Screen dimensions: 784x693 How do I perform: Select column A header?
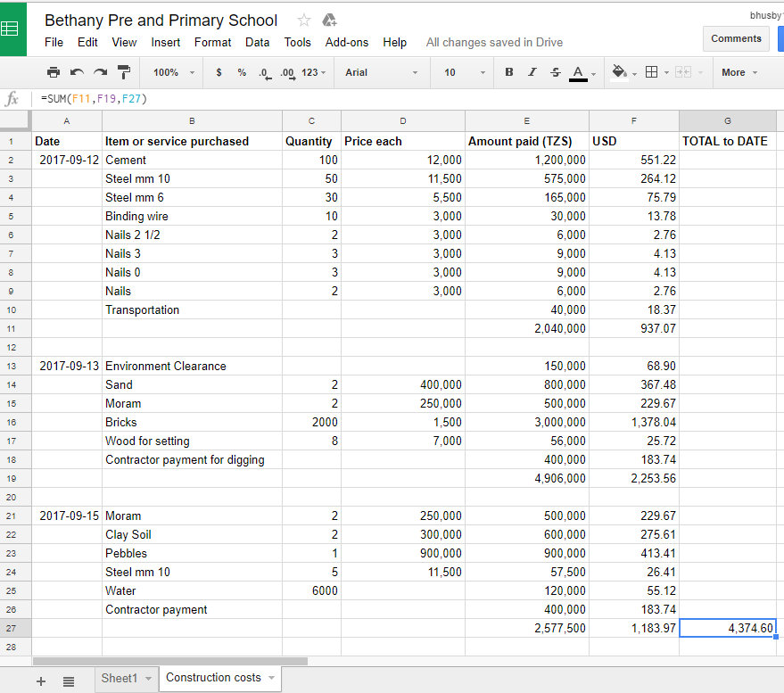tap(67, 121)
